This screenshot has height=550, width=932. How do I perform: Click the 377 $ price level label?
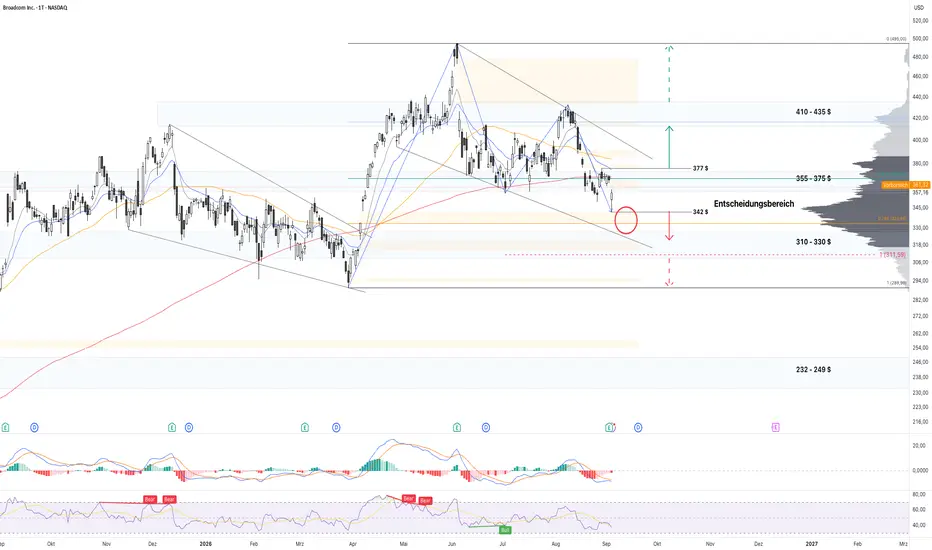click(700, 168)
